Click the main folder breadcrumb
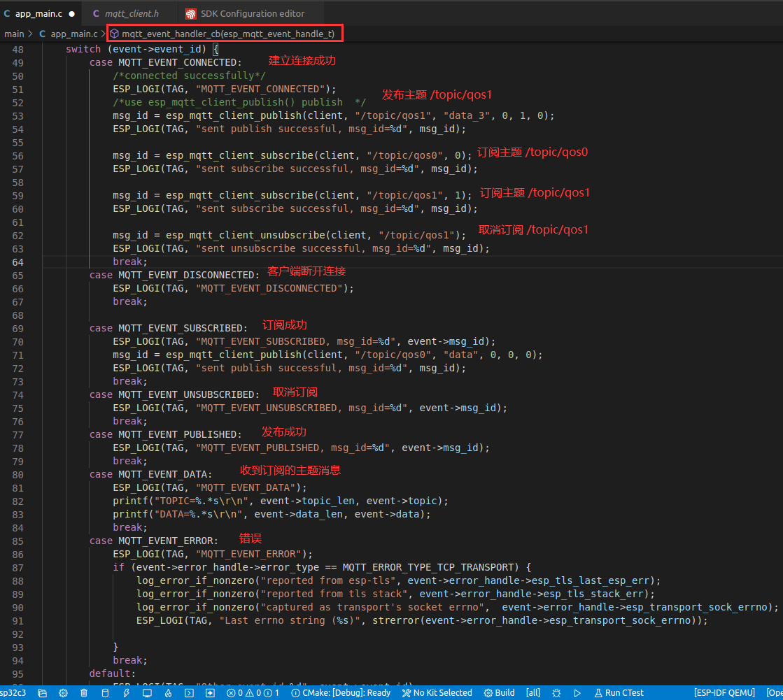Image resolution: width=783 pixels, height=700 pixels. click(x=14, y=34)
